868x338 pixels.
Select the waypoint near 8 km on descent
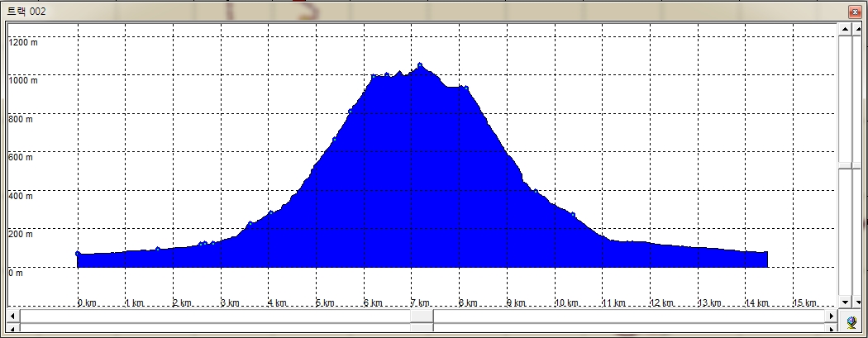(466, 88)
